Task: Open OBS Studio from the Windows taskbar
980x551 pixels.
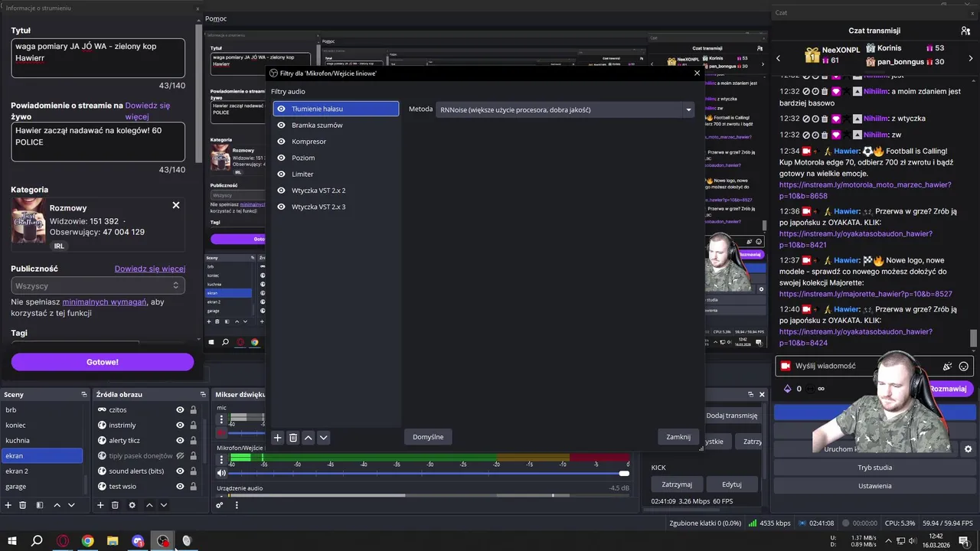Action: 163,541
